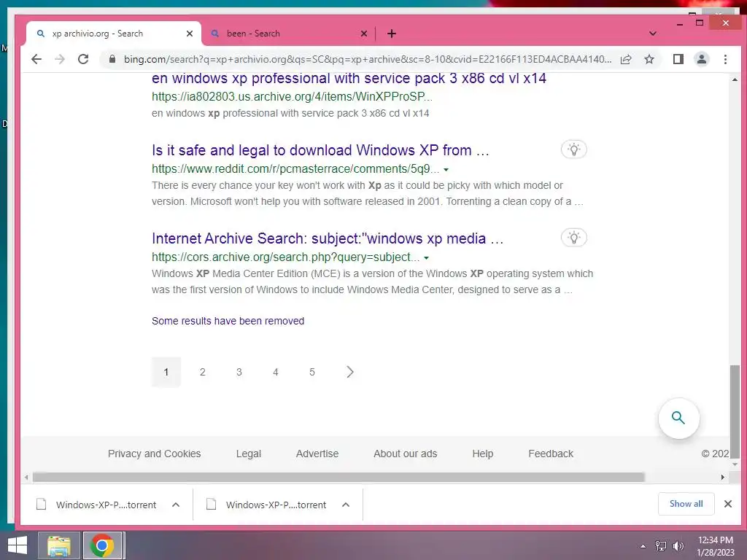Open 'Is it safe and legal' result
747x560 pixels.
[320, 150]
